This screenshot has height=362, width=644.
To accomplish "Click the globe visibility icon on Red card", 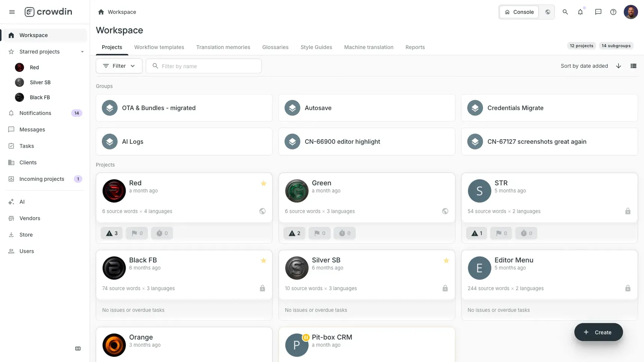I will pos(262,211).
